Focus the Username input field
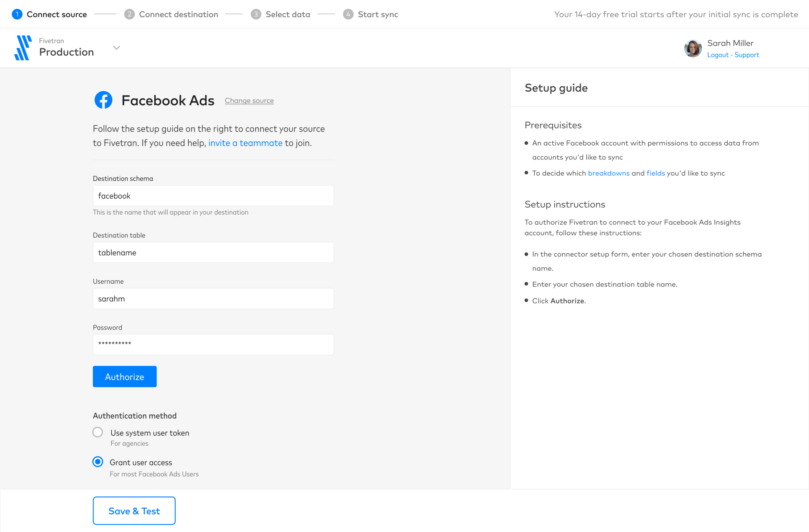Viewport: 809px width, 532px height. (213, 299)
